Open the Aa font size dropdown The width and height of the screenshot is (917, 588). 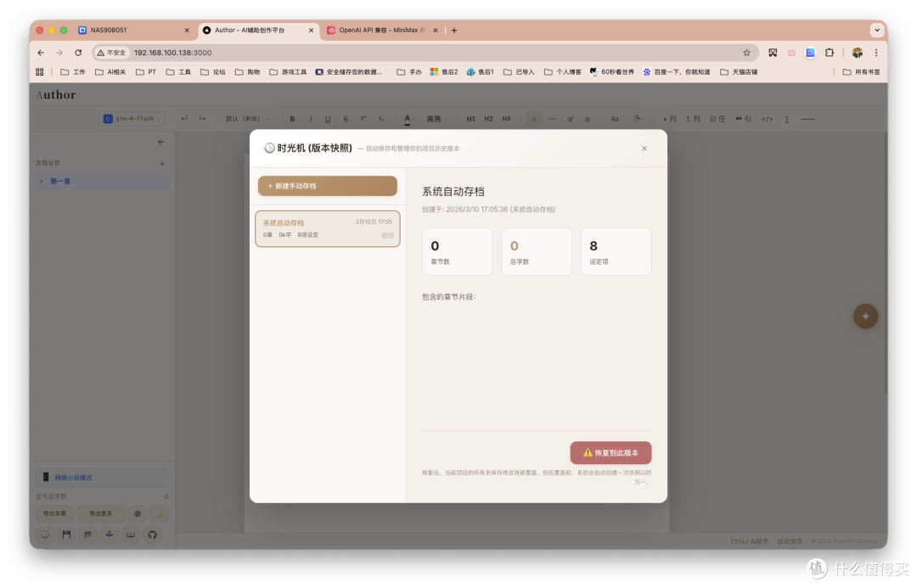pyautogui.click(x=616, y=119)
